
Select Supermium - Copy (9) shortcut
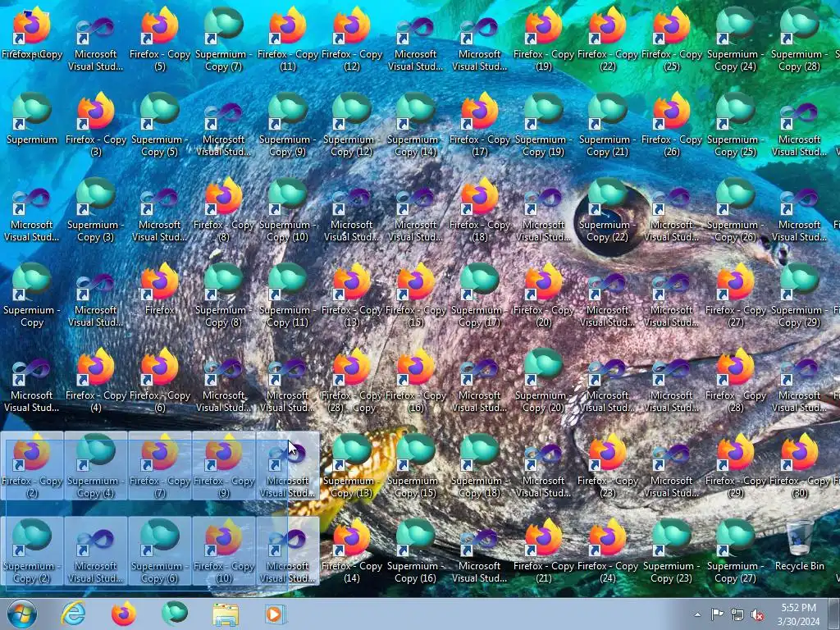pos(288,125)
